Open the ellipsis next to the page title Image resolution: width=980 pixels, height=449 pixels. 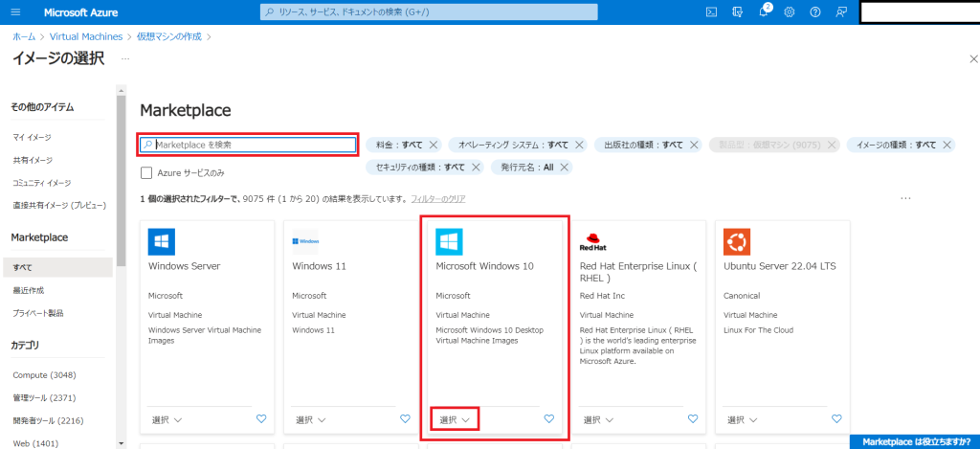point(125,58)
